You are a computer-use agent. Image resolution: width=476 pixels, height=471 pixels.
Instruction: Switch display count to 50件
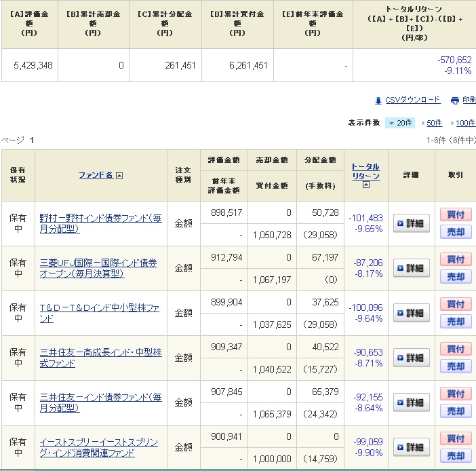(433, 123)
